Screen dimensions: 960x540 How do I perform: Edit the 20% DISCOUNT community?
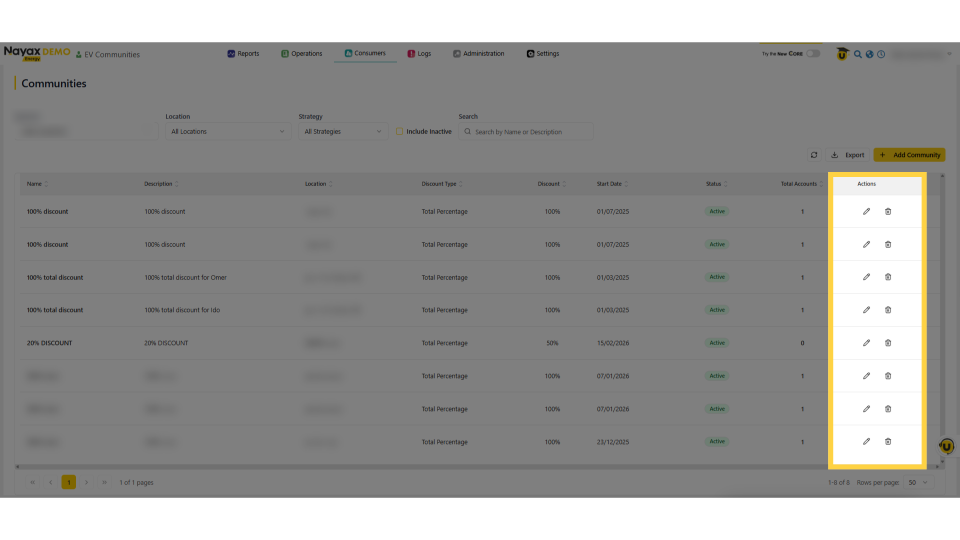[x=866, y=343]
